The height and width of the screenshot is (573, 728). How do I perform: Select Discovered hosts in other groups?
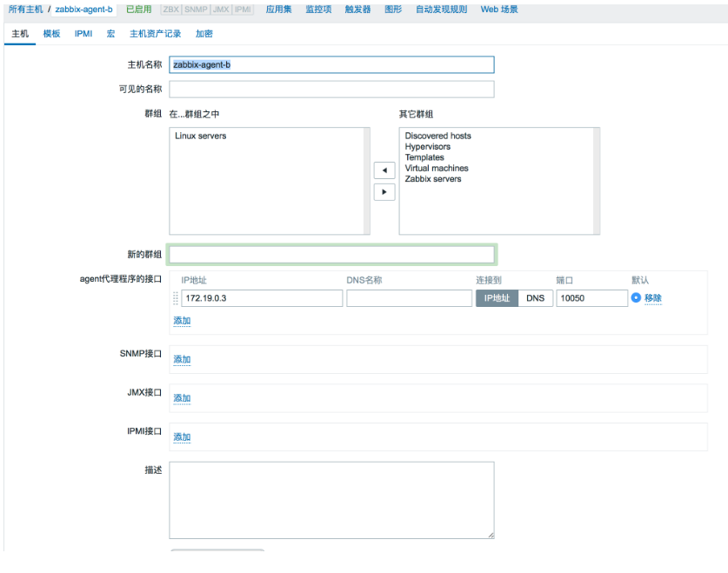[437, 136]
